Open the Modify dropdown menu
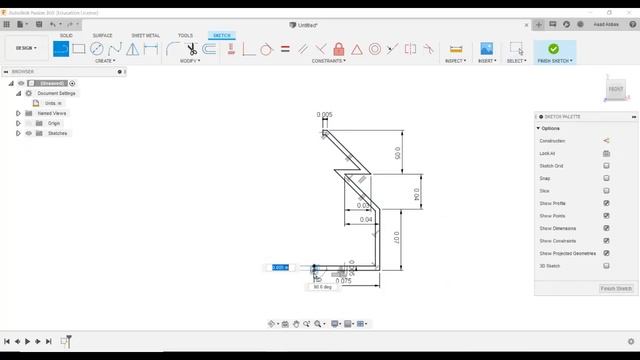Viewport: 640px width, 360px height. click(190, 61)
